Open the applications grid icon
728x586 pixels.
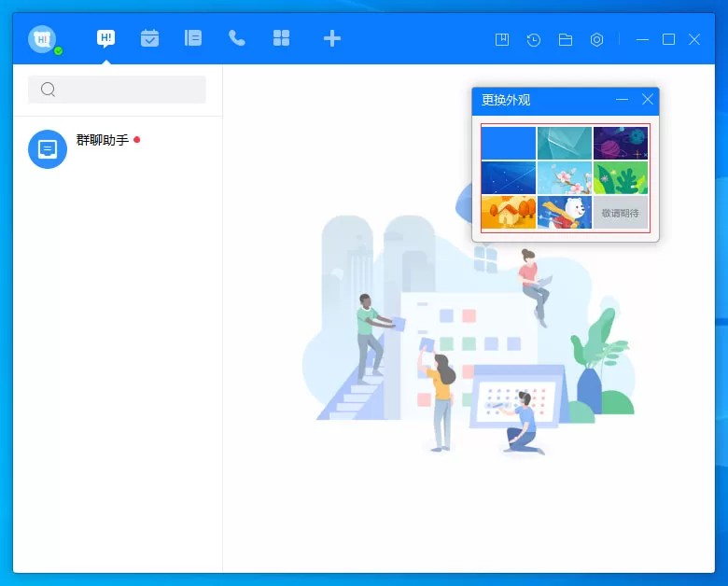[281, 38]
